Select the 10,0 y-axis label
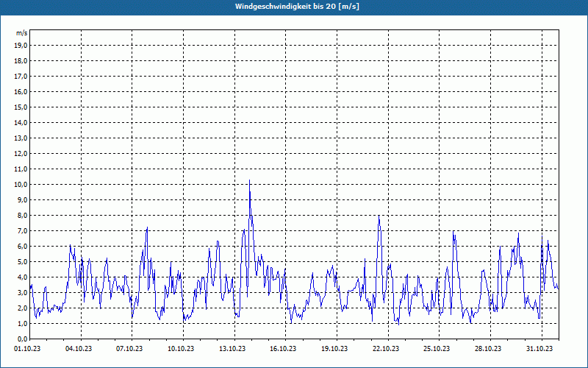 click(x=21, y=185)
